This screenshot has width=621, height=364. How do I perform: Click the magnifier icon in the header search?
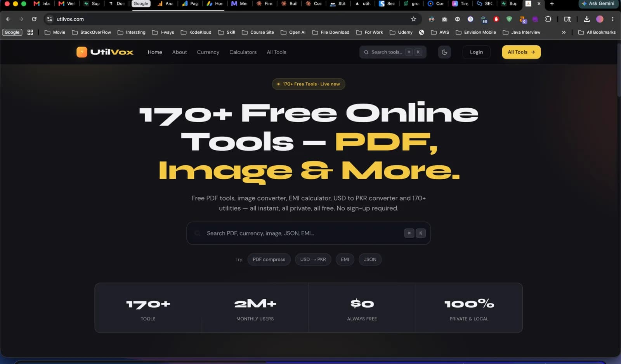coord(366,52)
